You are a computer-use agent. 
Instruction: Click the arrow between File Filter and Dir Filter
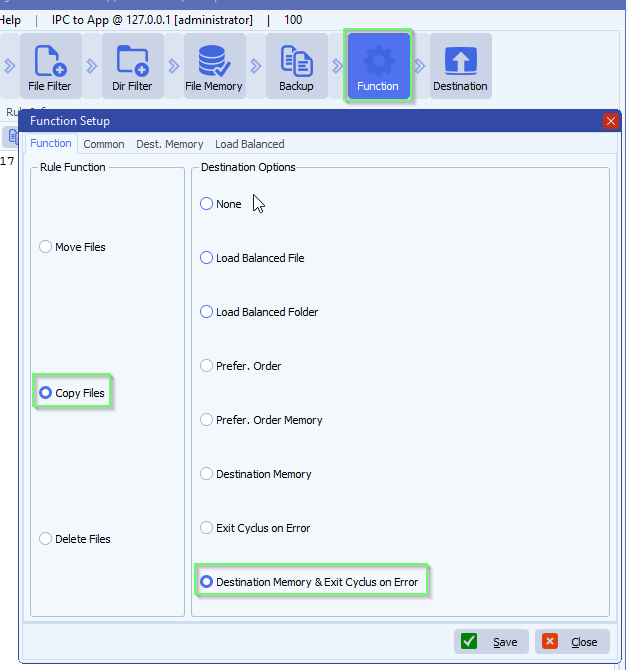coord(91,66)
